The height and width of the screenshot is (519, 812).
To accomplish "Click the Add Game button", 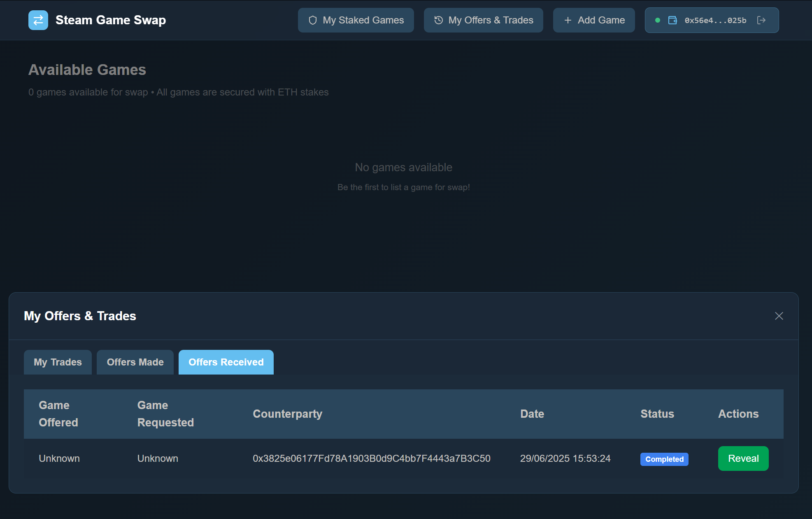I will (x=594, y=20).
